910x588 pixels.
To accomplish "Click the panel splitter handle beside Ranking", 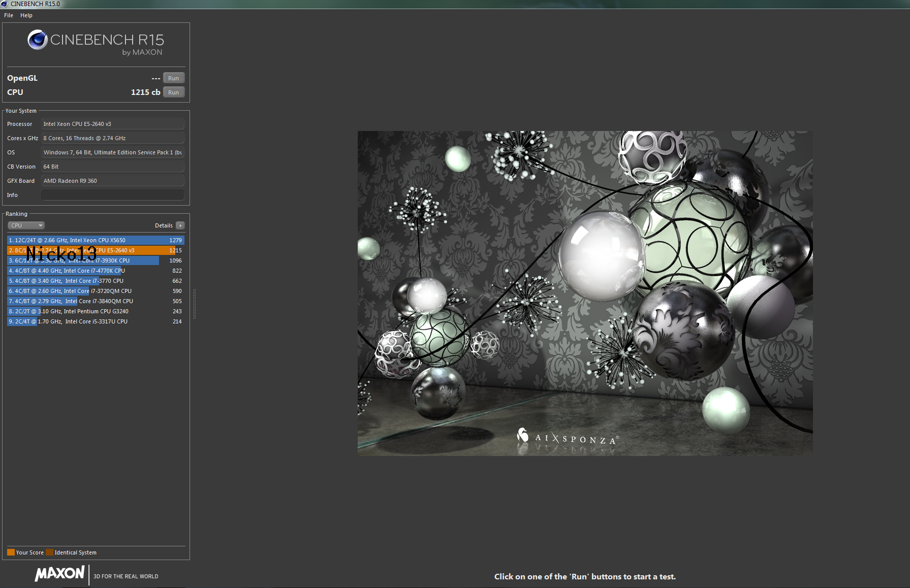I will pyautogui.click(x=194, y=304).
